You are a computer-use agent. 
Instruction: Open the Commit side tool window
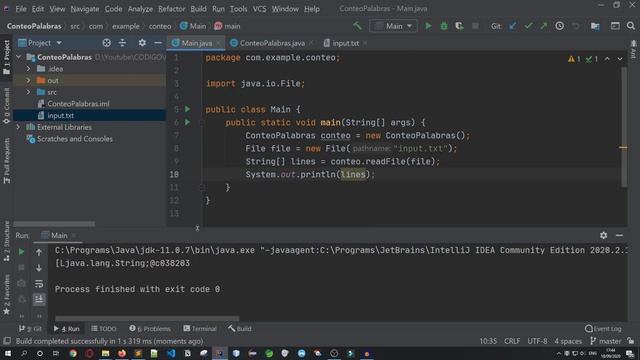6,106
